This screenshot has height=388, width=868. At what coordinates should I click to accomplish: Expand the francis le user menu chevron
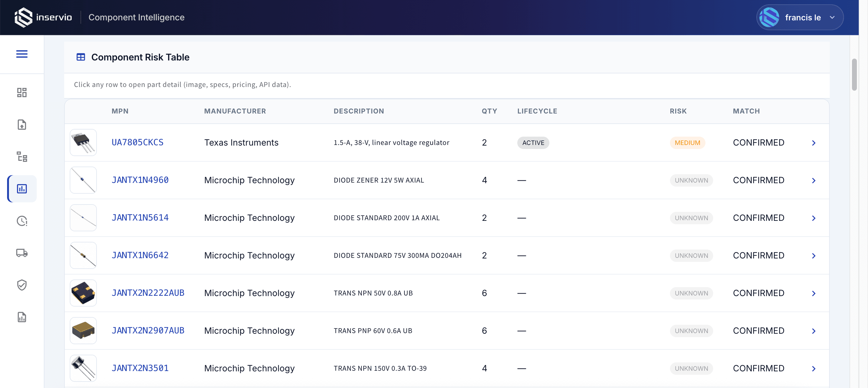(832, 18)
